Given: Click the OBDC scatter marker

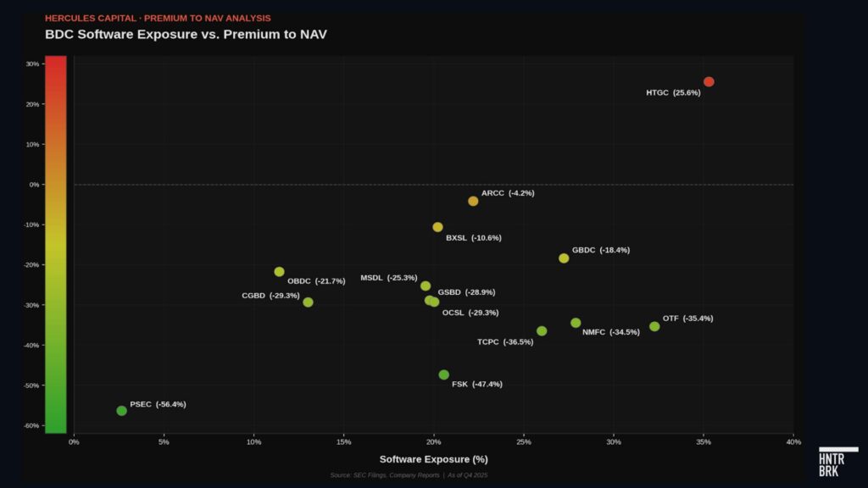Looking at the screenshot, I should pyautogui.click(x=279, y=272).
